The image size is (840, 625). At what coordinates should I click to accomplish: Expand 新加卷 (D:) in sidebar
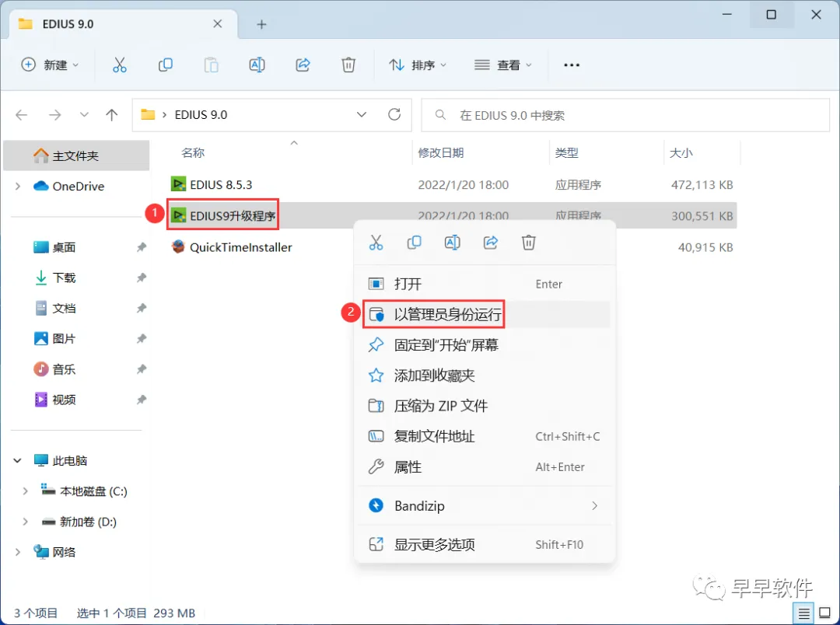[x=25, y=522]
